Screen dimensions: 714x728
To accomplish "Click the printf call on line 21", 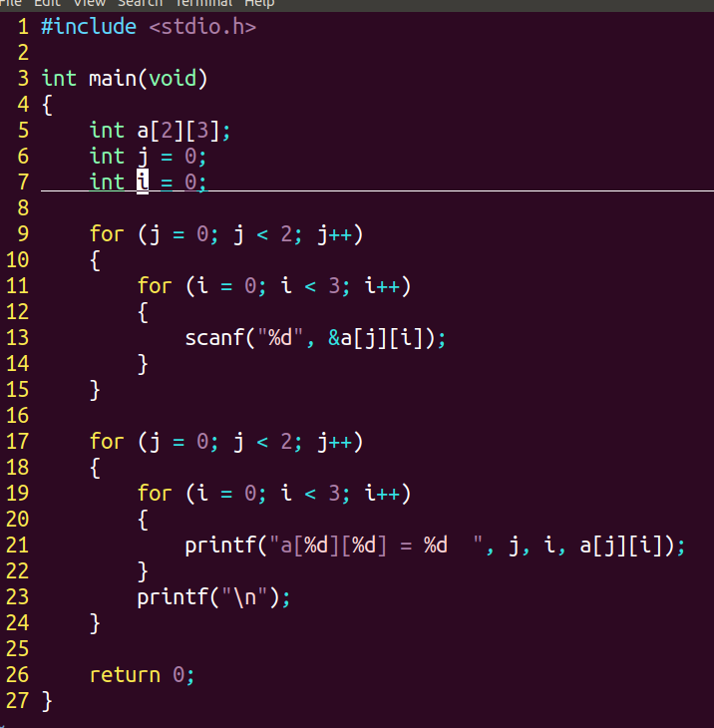I will point(435,546).
